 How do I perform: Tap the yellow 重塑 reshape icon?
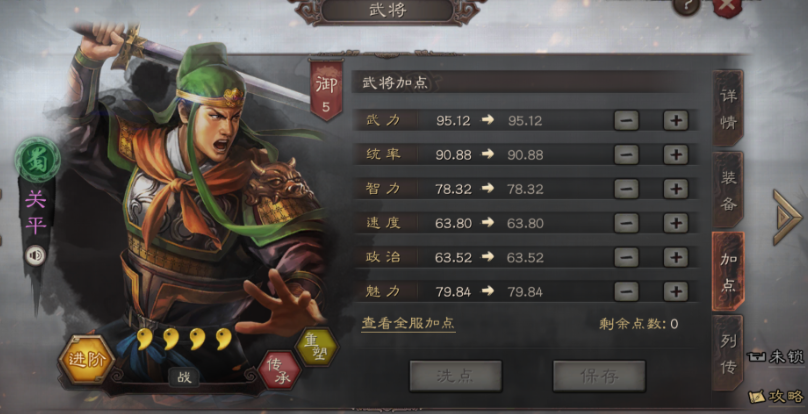point(317,346)
